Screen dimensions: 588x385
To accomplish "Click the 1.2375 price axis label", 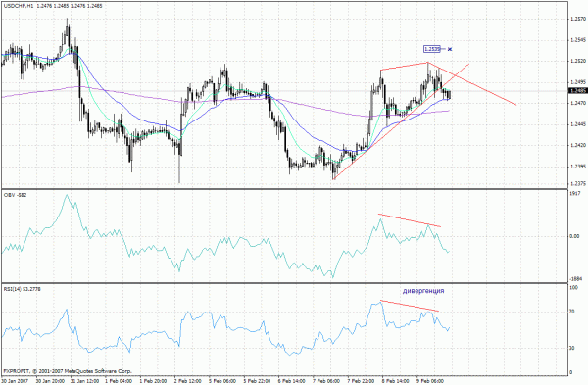I will coord(578,184).
